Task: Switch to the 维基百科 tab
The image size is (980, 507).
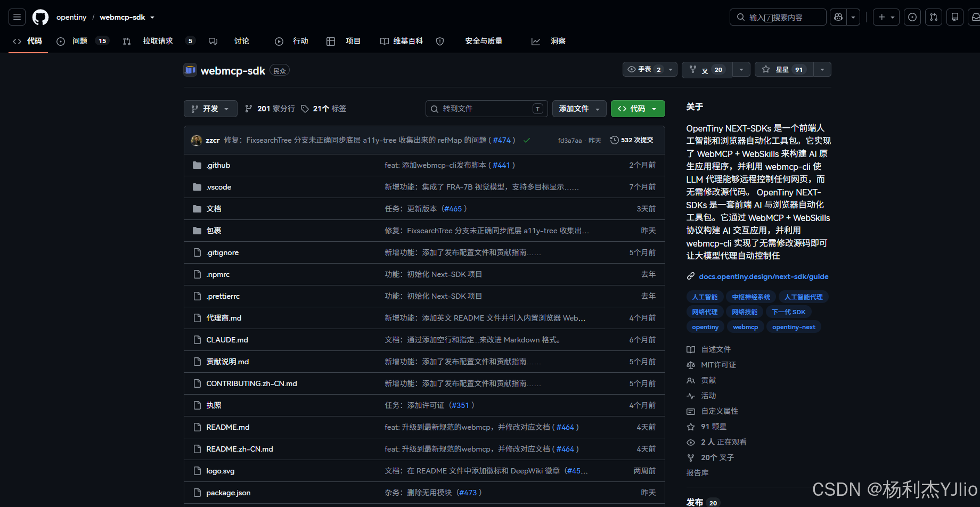Action: click(402, 41)
